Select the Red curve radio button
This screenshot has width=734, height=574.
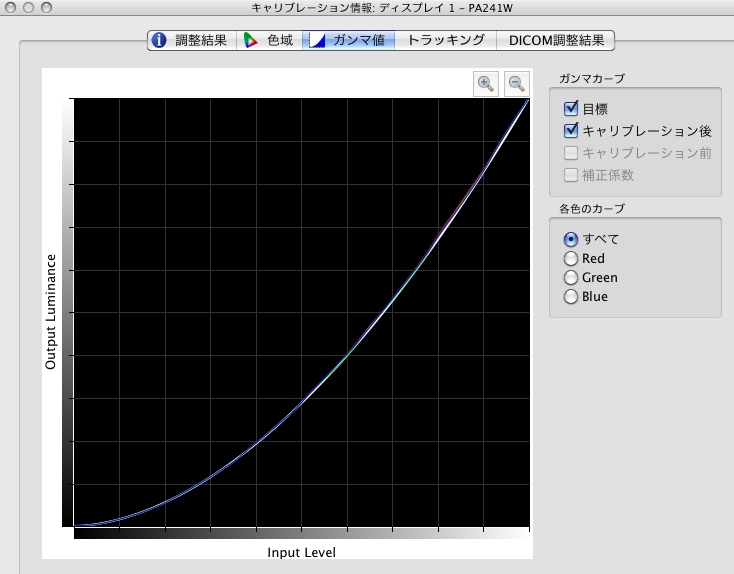571,258
